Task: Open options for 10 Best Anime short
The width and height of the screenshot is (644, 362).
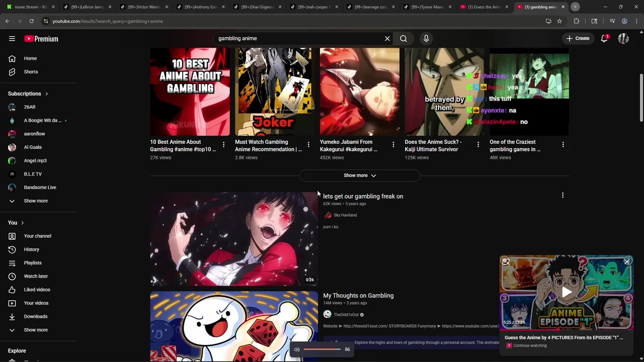Action: tap(223, 145)
